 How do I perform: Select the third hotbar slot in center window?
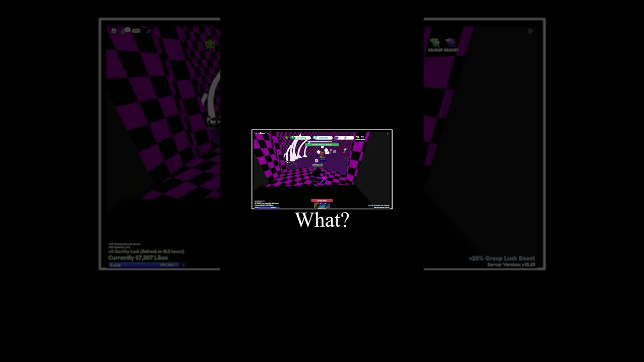point(328,205)
